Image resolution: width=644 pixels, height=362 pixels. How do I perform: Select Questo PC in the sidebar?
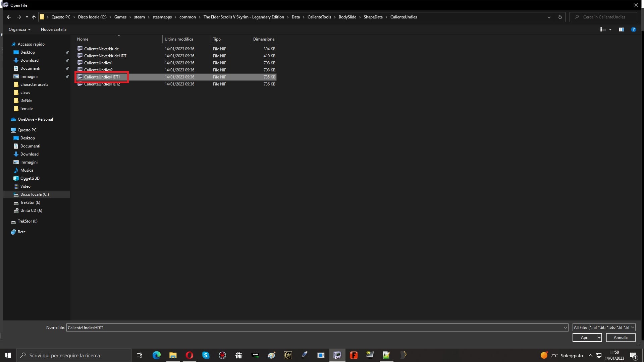tap(27, 130)
